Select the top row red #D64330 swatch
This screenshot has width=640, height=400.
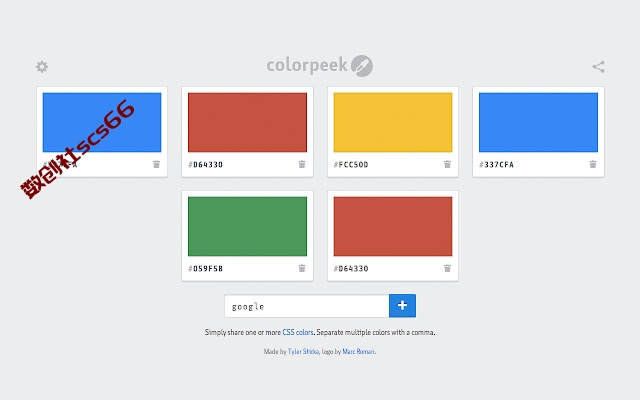pos(247,122)
